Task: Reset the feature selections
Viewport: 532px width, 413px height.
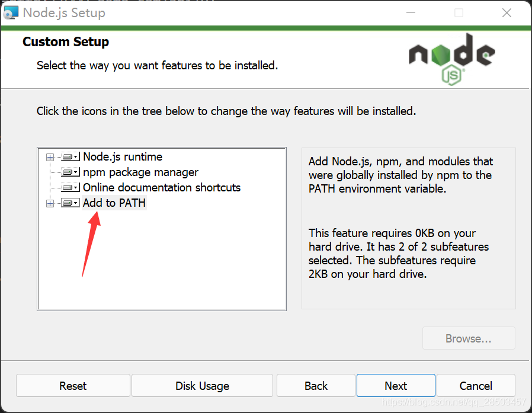Action: tap(72, 385)
